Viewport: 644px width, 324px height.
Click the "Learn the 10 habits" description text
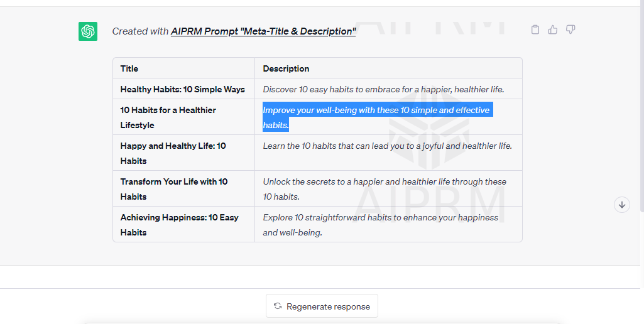tap(387, 146)
